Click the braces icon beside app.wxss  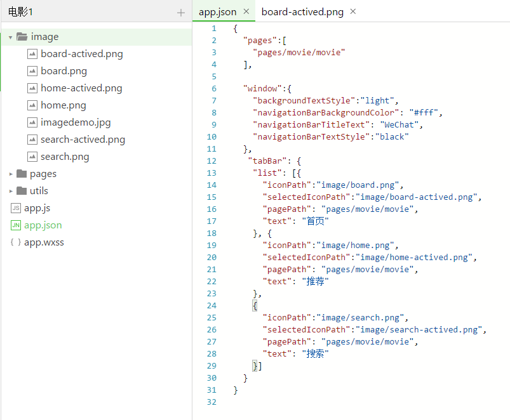click(x=16, y=242)
